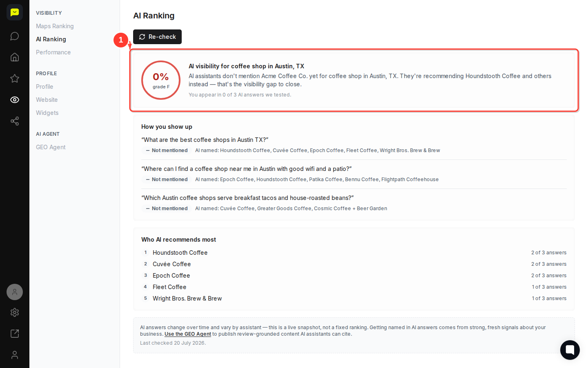This screenshot has height=368, width=588.
Task: Select the eye visibility icon in sidebar
Action: 15,100
